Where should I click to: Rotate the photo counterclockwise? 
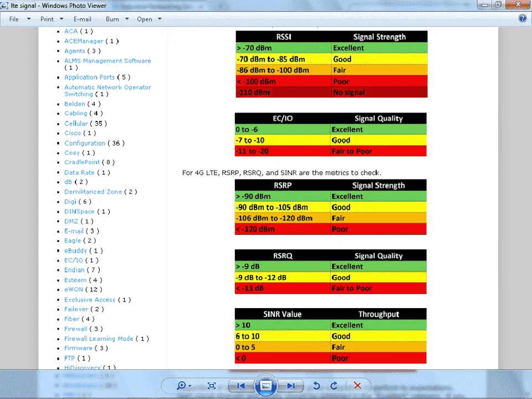(x=316, y=386)
